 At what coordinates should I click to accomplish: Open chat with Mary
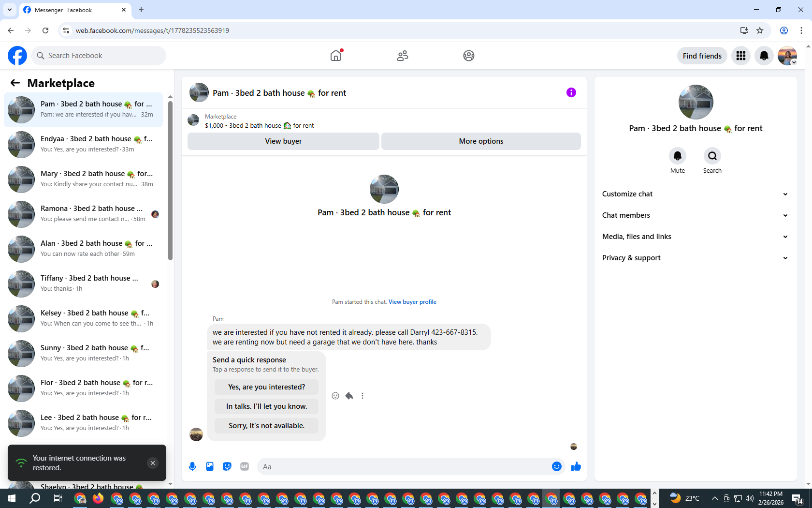tap(83, 179)
